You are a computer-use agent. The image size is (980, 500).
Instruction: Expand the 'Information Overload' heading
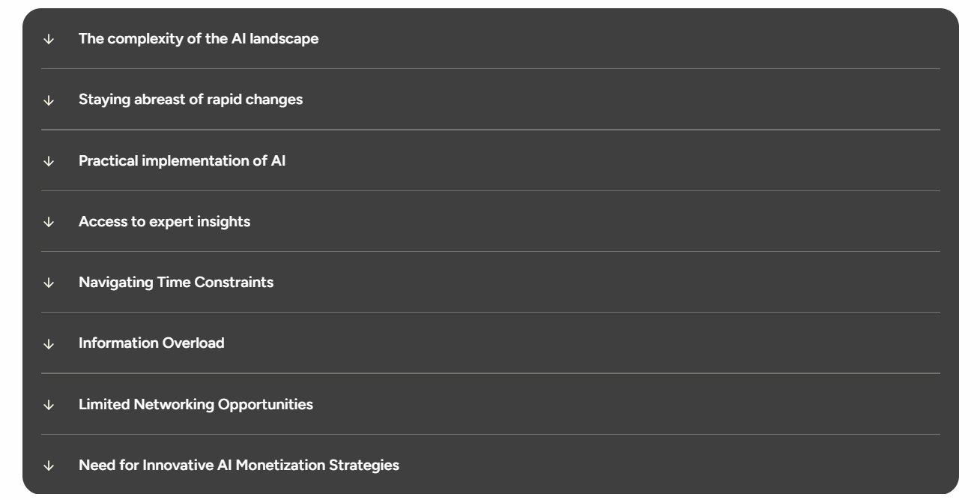[x=151, y=343]
